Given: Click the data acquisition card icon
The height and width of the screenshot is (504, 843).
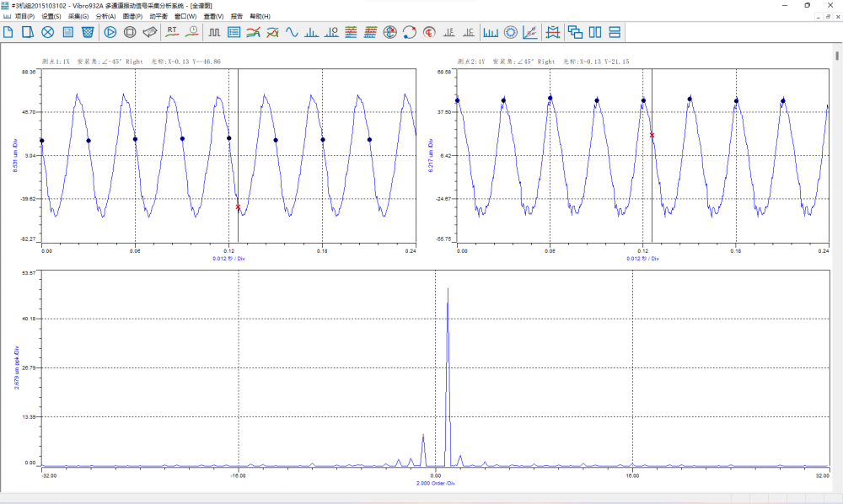Looking at the screenshot, I should coord(150,32).
